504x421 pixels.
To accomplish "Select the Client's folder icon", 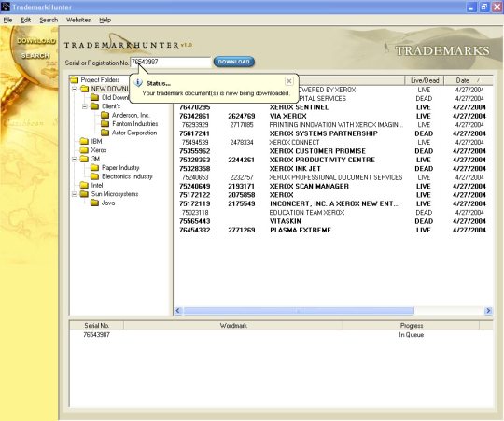I will [x=95, y=106].
